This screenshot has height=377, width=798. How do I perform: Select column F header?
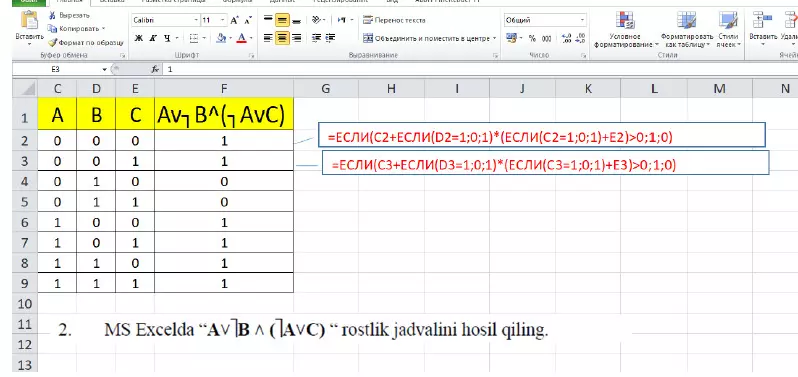click(x=224, y=89)
